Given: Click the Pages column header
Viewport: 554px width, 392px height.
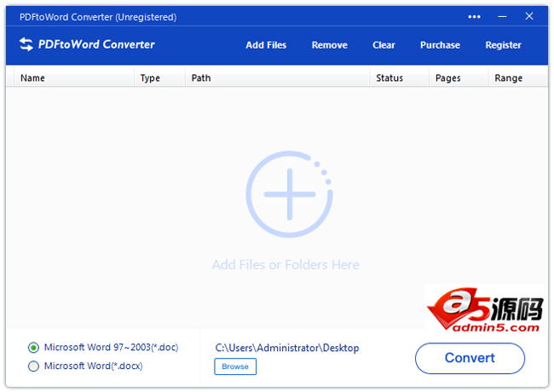Looking at the screenshot, I should click(447, 78).
